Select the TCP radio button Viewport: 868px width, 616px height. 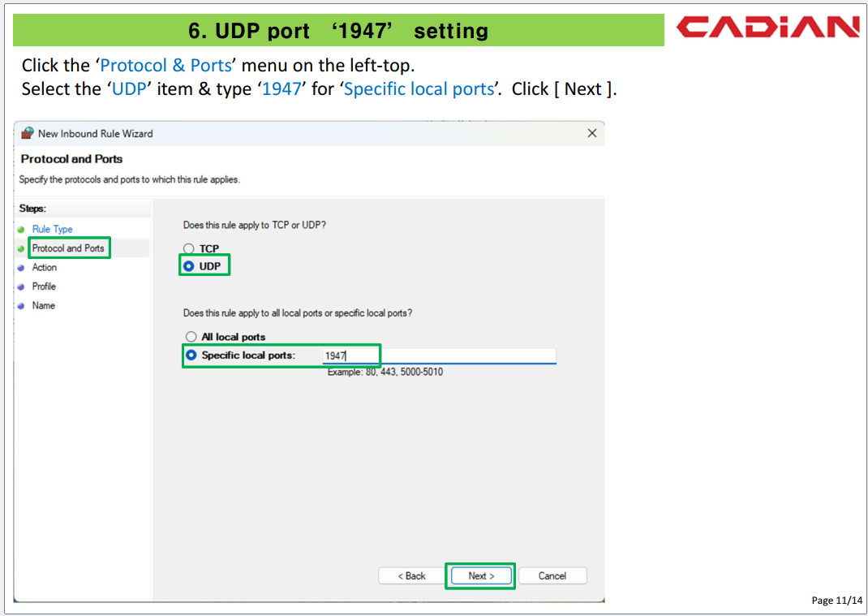pos(189,249)
